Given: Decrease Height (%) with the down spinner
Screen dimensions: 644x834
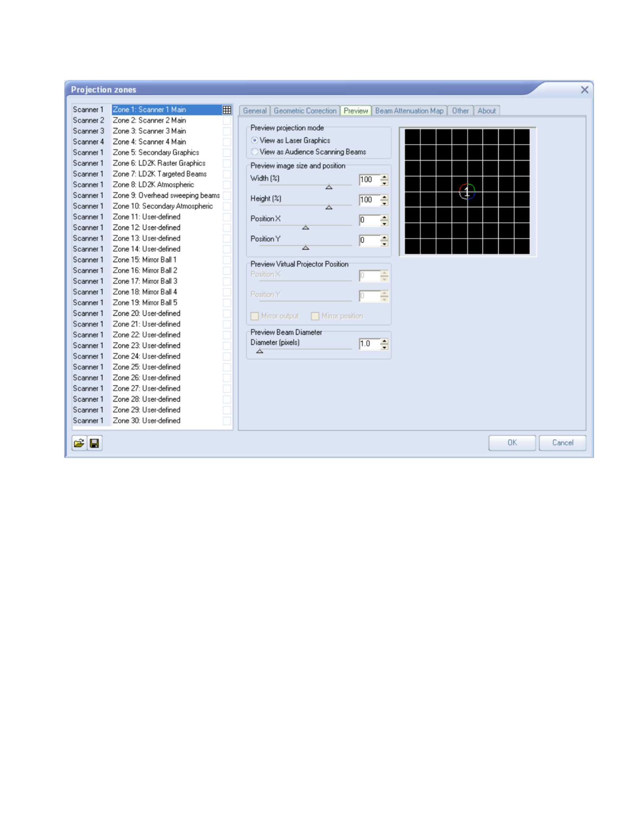Looking at the screenshot, I should (384, 203).
